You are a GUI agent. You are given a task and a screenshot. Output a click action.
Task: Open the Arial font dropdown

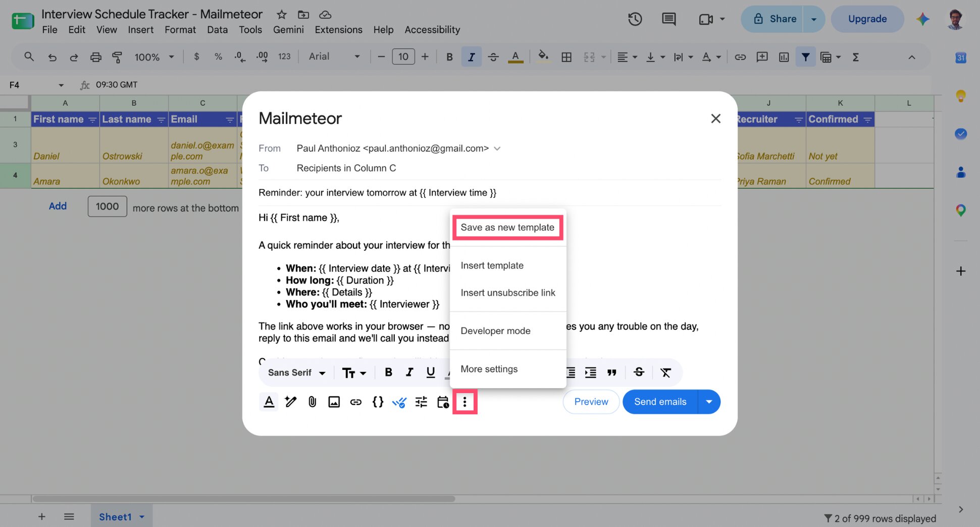point(334,57)
